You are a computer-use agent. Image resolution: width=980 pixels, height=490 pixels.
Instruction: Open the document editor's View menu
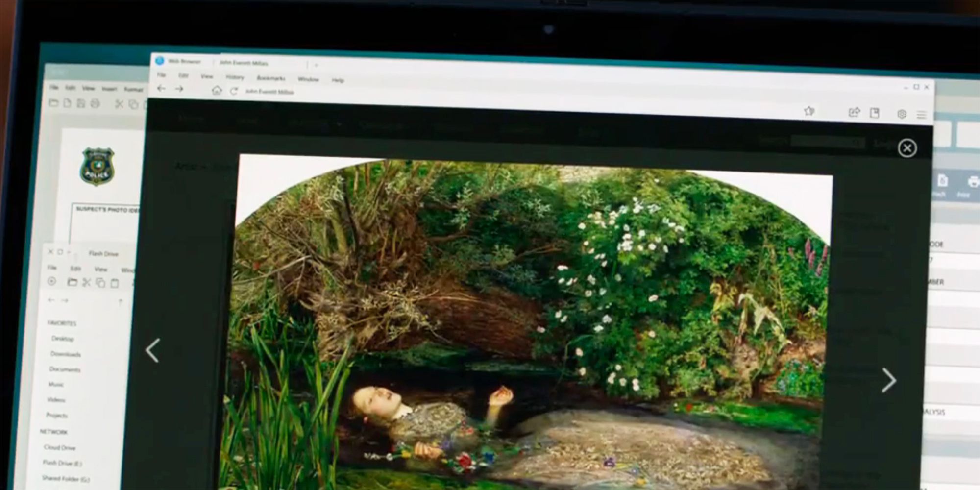(88, 88)
